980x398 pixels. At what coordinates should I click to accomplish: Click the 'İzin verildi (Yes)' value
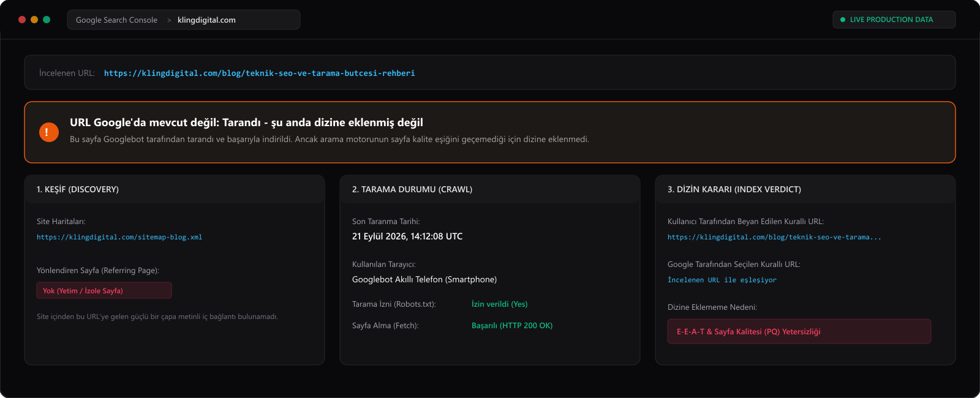coord(500,304)
